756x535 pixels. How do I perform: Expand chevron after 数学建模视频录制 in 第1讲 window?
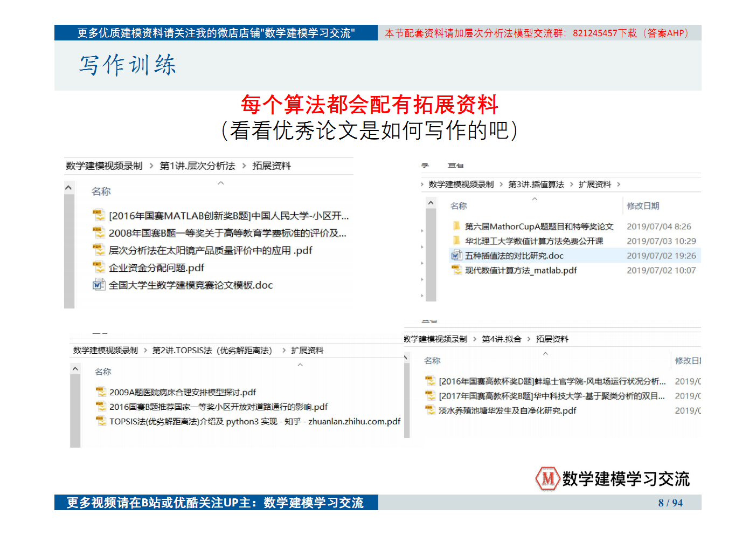coord(151,166)
